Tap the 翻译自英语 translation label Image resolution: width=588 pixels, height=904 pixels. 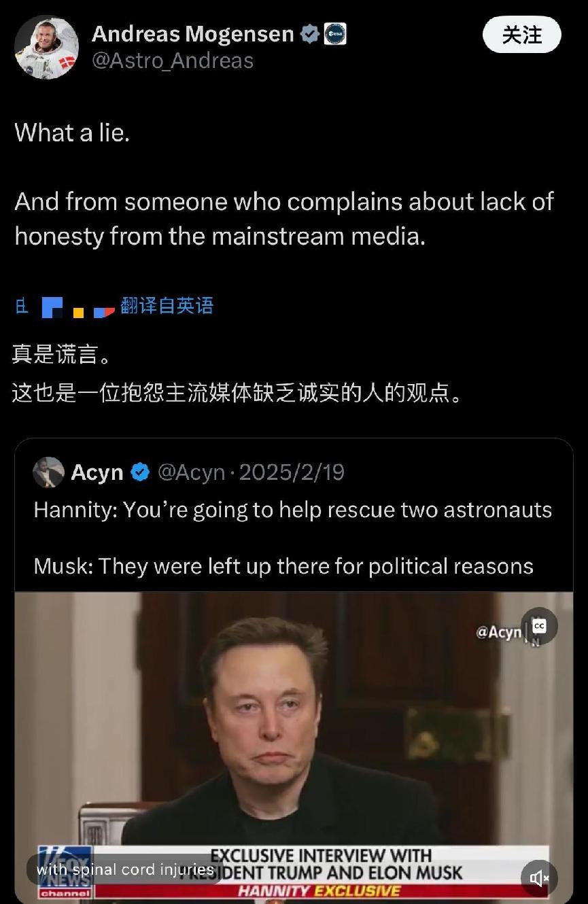(167, 306)
